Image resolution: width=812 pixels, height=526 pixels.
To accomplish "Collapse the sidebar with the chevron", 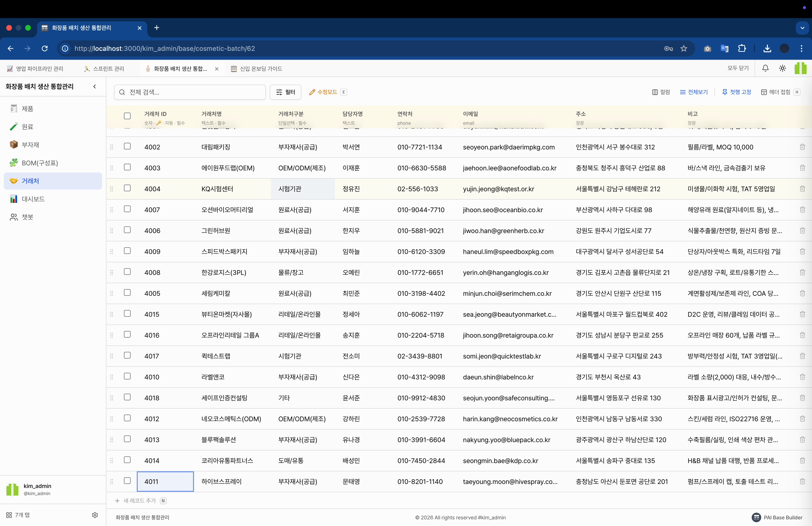I will [94, 86].
